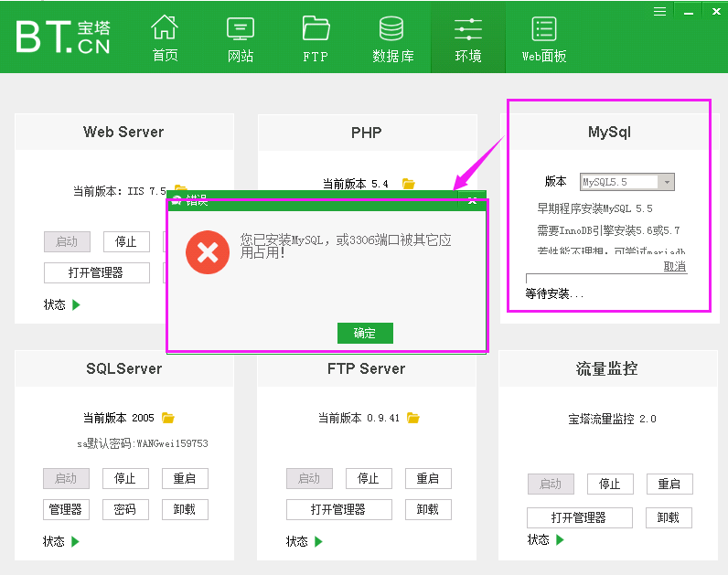Open 流量监控 打开管理器

coord(580,517)
